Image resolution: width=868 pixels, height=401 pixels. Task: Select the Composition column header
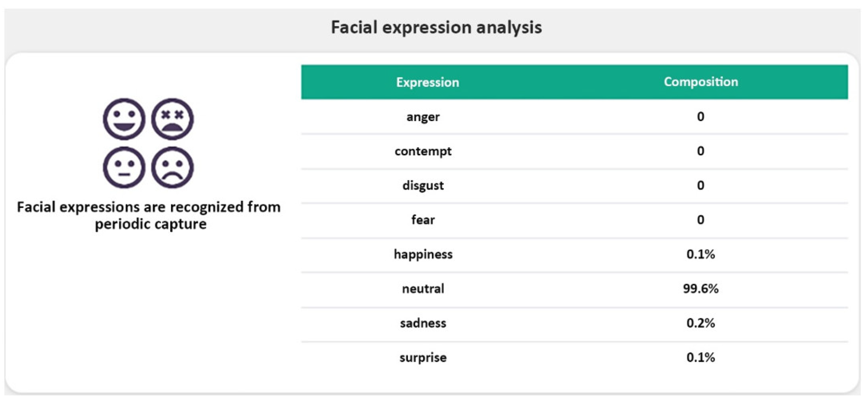point(701,82)
